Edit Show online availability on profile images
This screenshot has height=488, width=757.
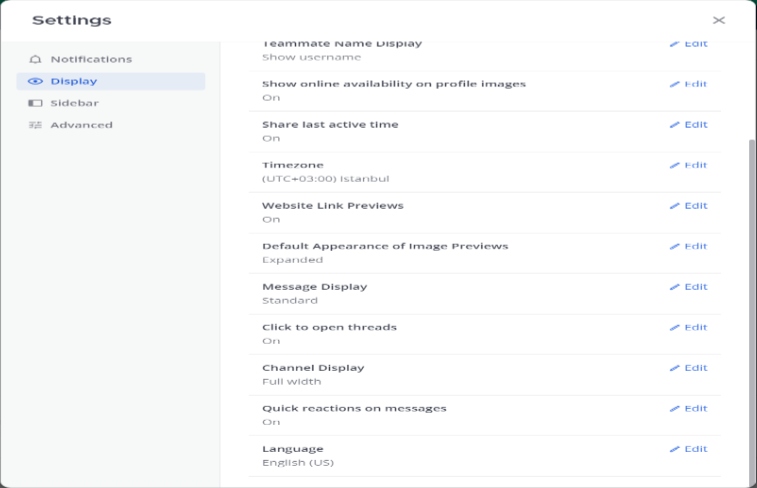689,84
